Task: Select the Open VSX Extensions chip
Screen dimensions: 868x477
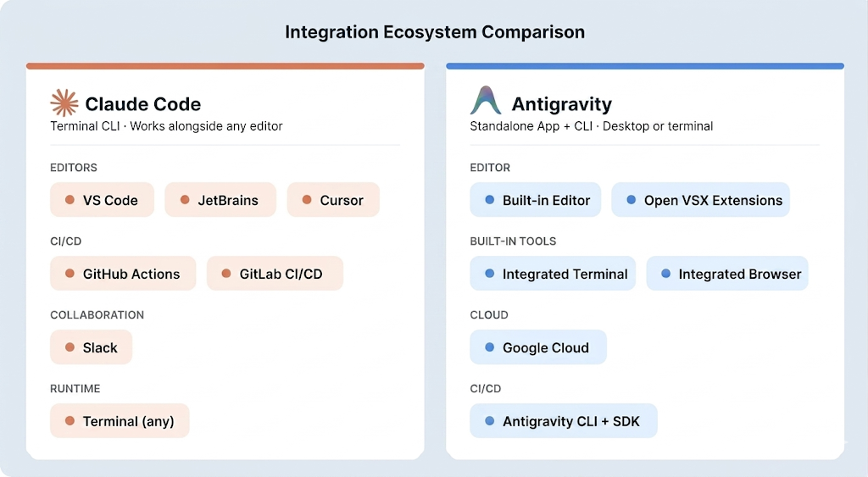Action: pos(700,200)
